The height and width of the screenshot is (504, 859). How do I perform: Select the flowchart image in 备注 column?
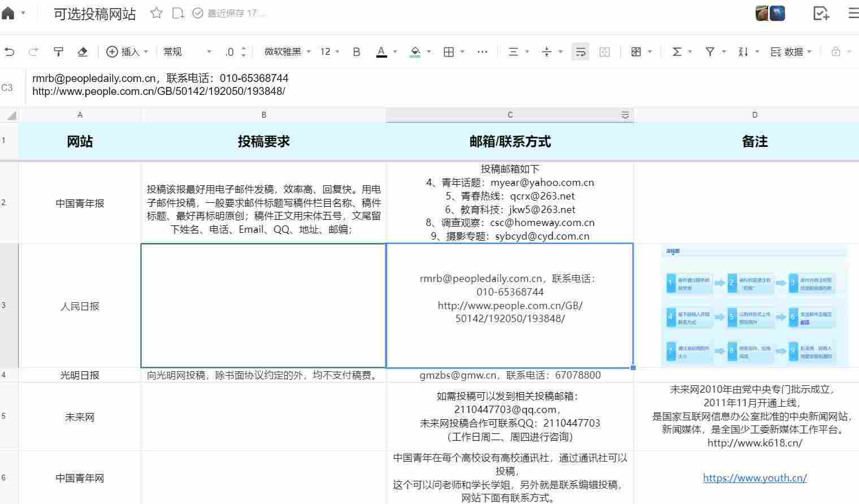click(754, 306)
